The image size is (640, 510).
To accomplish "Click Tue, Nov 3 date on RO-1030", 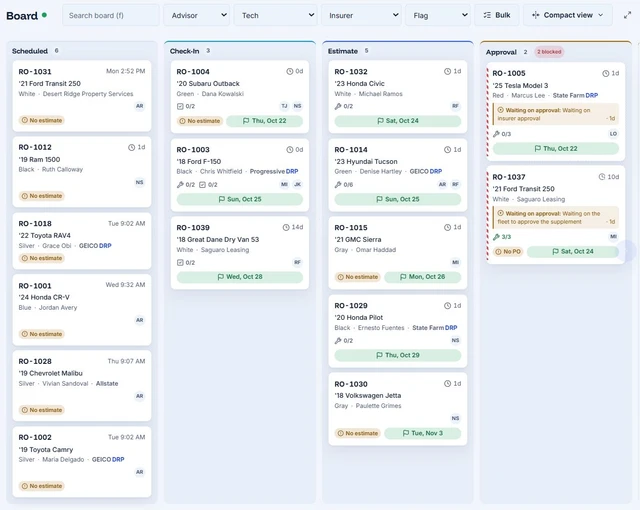I will (422, 433).
